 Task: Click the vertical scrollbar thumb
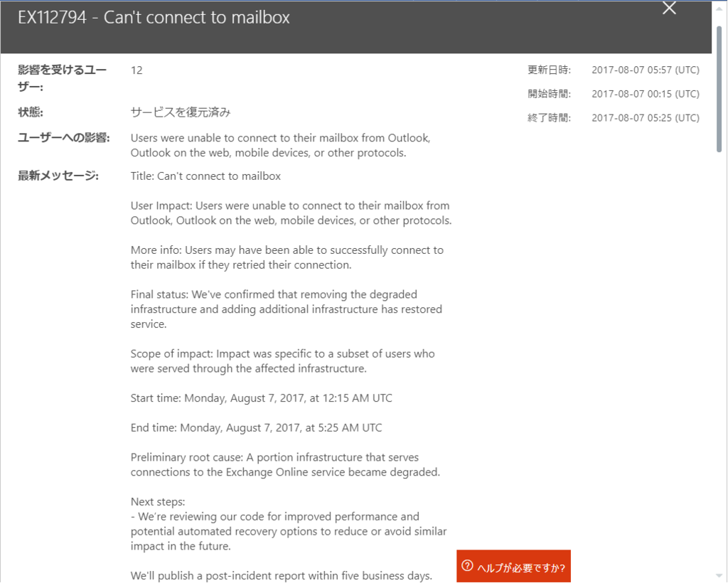coord(719,89)
